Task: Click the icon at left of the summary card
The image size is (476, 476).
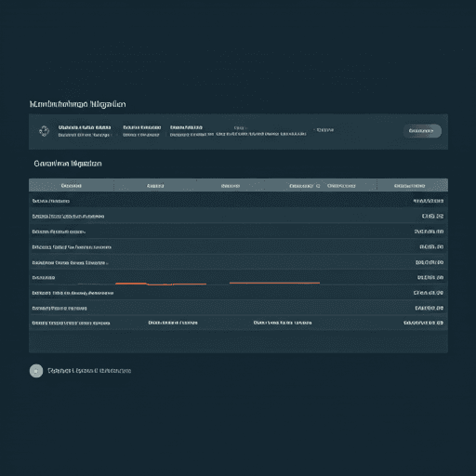Action: (x=45, y=131)
